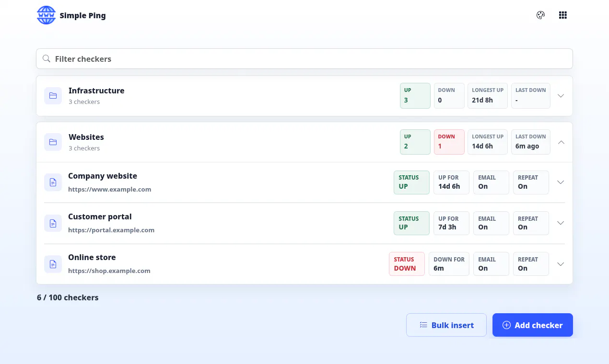This screenshot has width=609, height=364.
Task: Open the apps grid icon
Action: pyautogui.click(x=563, y=15)
